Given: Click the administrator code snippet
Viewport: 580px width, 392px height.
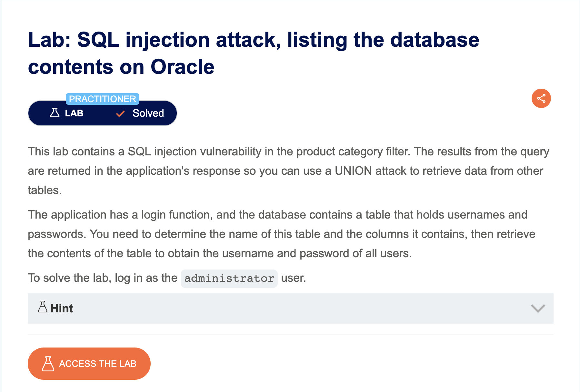Looking at the screenshot, I should (229, 278).
